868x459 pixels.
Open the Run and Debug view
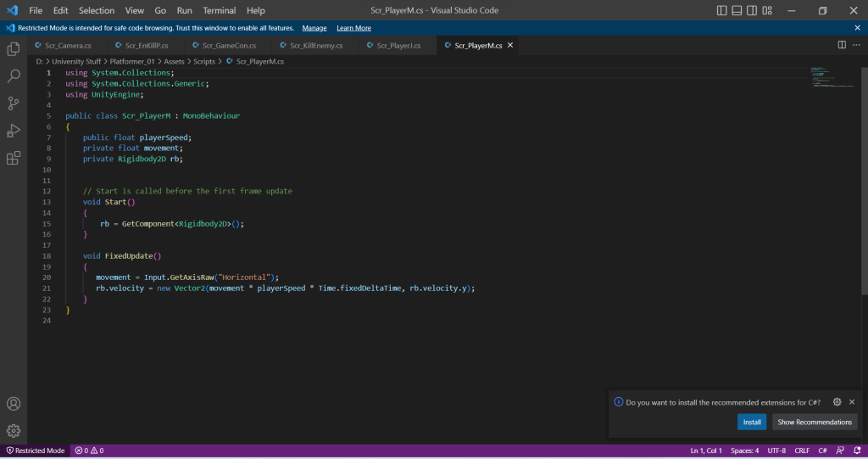pyautogui.click(x=14, y=131)
